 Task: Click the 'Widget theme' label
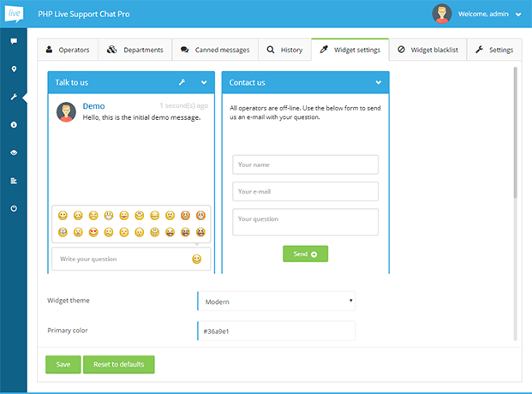69,301
